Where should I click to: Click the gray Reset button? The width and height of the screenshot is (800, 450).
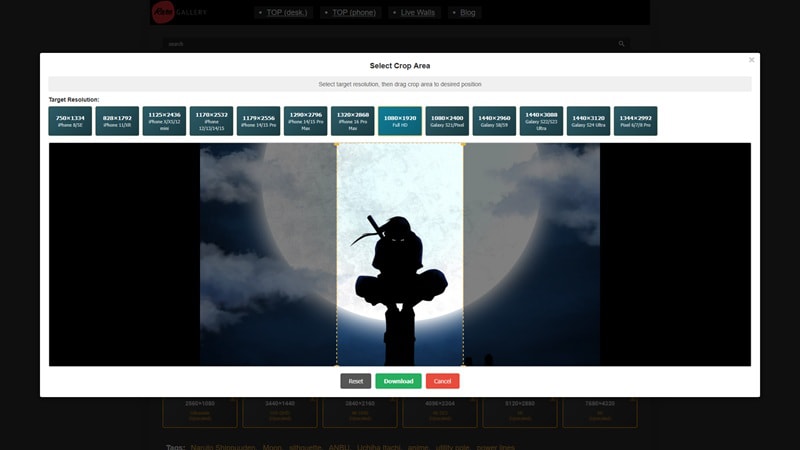pyautogui.click(x=356, y=381)
